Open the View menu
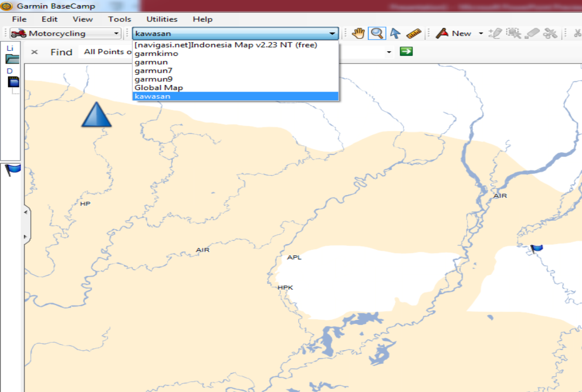The image size is (582, 392). (x=82, y=19)
